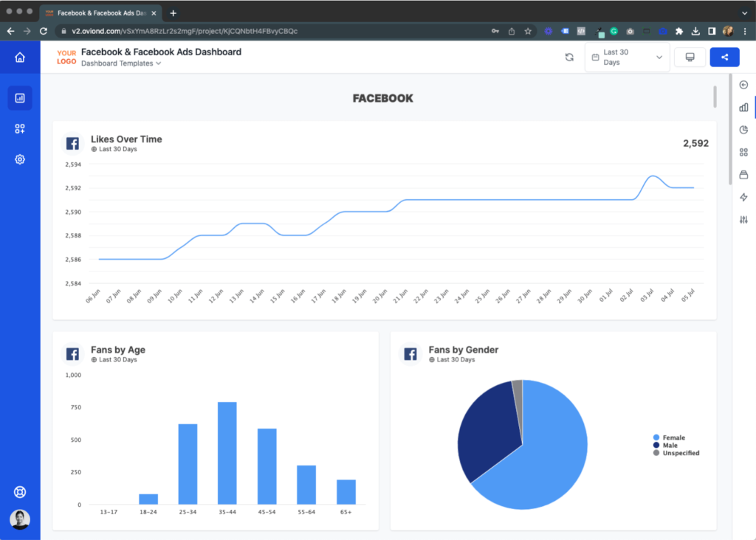Reload the browser page

pyautogui.click(x=44, y=31)
